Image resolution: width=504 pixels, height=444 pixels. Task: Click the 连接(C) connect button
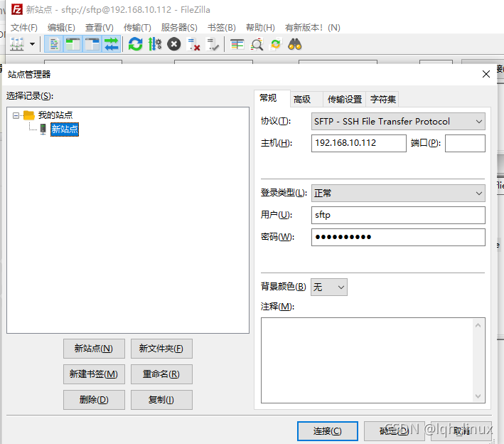[x=328, y=431]
